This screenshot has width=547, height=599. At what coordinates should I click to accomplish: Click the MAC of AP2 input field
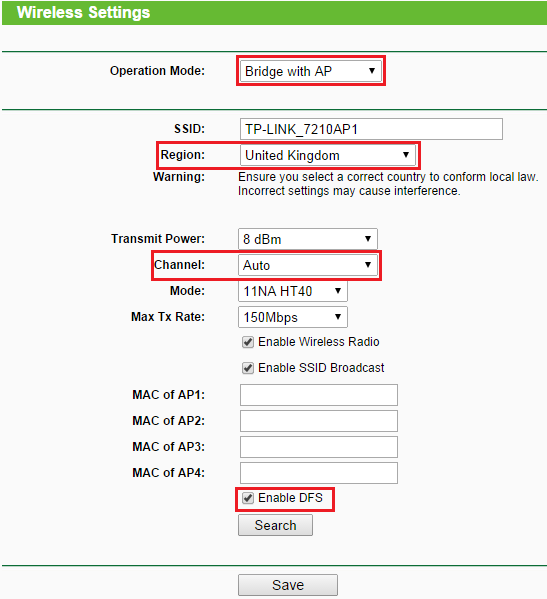pyautogui.click(x=319, y=421)
